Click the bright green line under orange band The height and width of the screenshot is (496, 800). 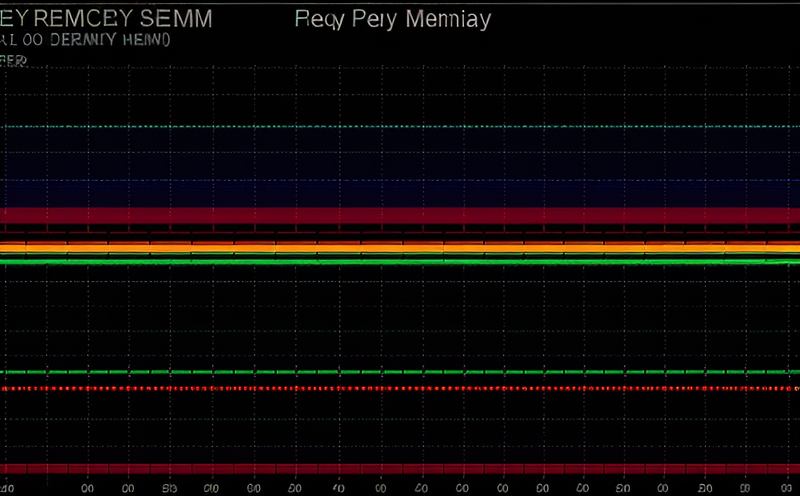point(400,261)
